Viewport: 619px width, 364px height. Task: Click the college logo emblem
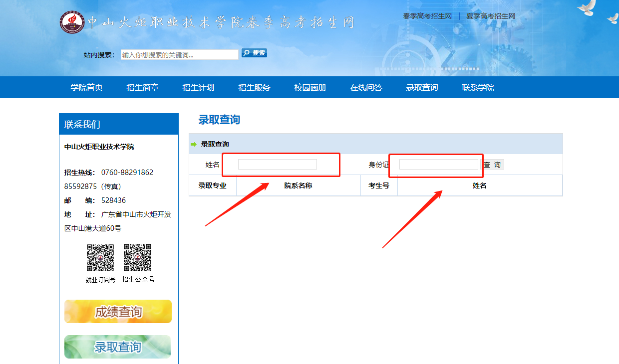72,21
